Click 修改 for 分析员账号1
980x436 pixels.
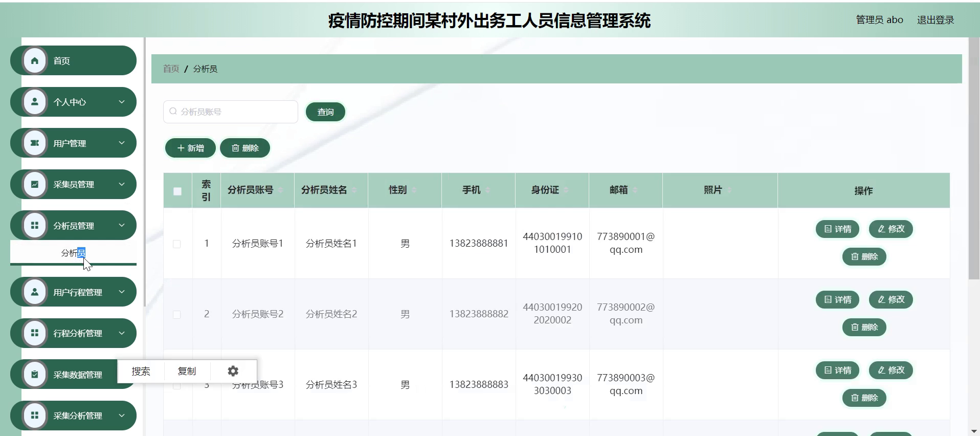(891, 229)
